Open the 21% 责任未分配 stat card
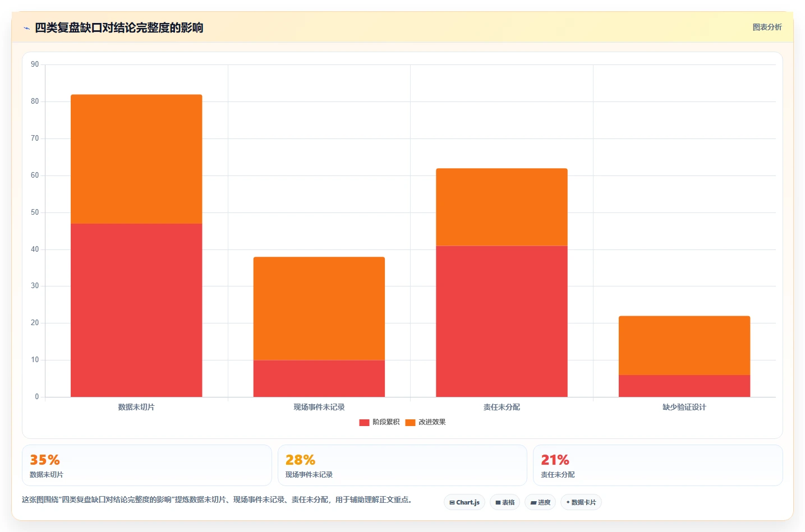This screenshot has height=532, width=805. [658, 465]
